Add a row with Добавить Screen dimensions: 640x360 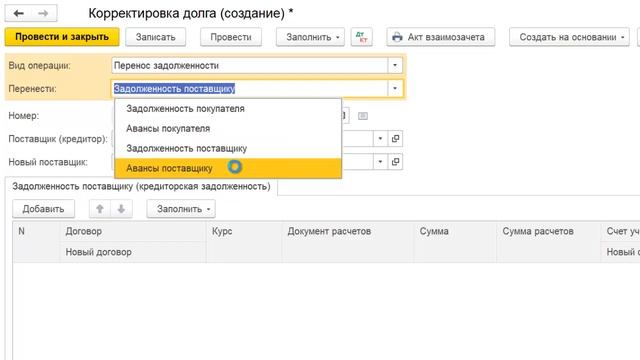pyautogui.click(x=43, y=209)
